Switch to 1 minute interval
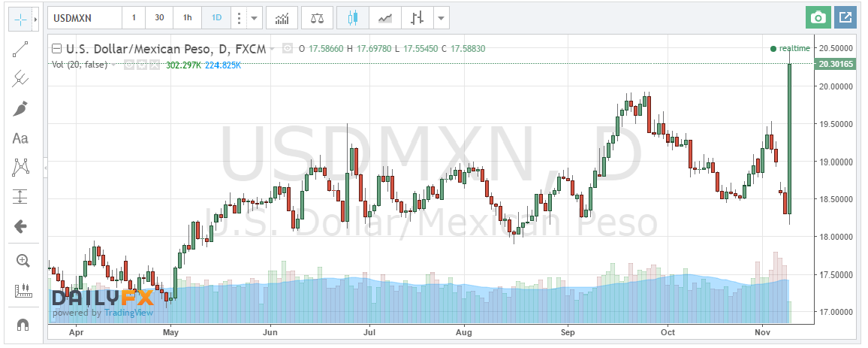Screen dimensions: 868x348 coord(134,18)
